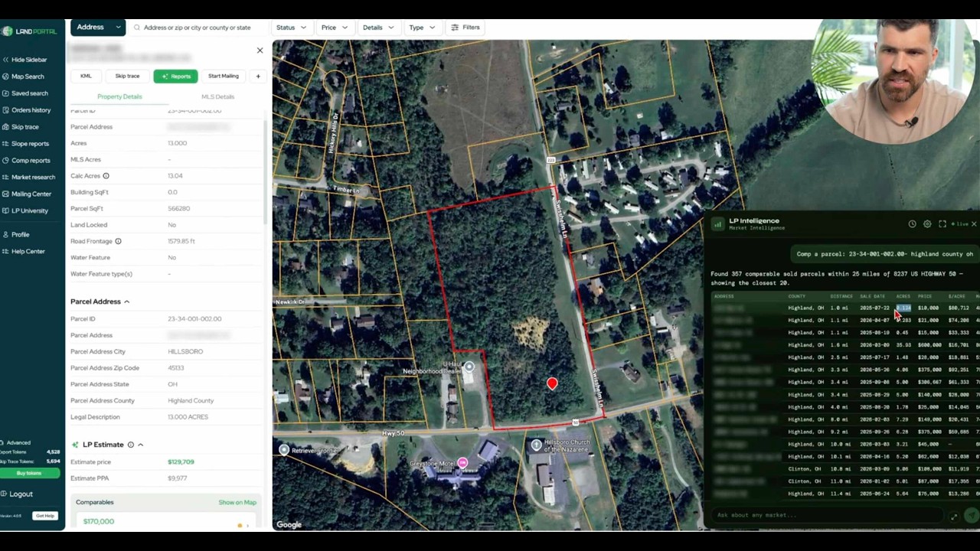Click the Filters sliders icon
The width and height of the screenshot is (980, 551).
click(x=455, y=28)
